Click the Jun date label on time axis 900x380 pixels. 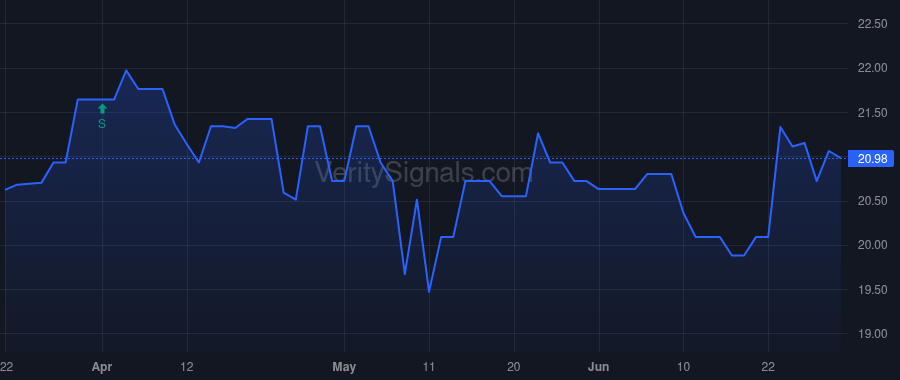599,367
